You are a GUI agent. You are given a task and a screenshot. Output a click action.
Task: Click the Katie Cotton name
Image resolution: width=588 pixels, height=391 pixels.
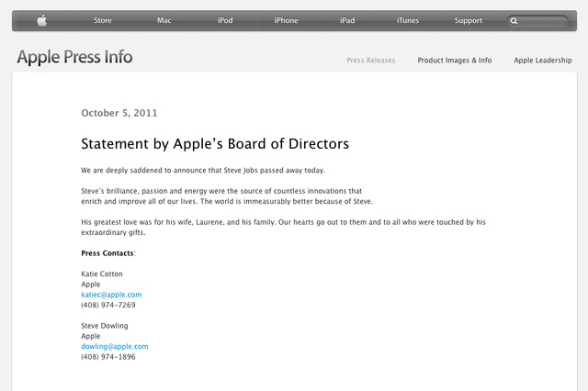[x=102, y=274]
